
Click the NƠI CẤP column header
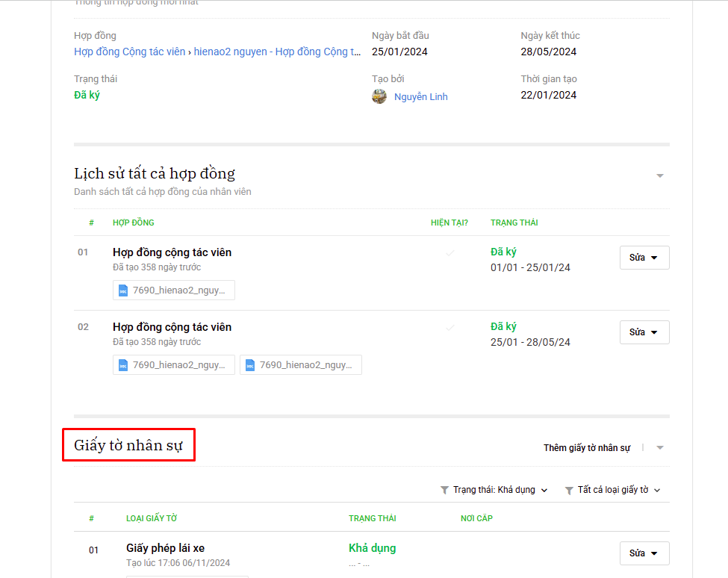click(x=476, y=518)
